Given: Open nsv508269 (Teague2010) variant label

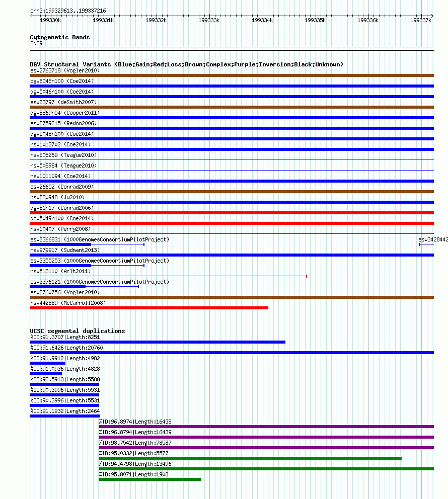Looking at the screenshot, I should tap(63, 155).
